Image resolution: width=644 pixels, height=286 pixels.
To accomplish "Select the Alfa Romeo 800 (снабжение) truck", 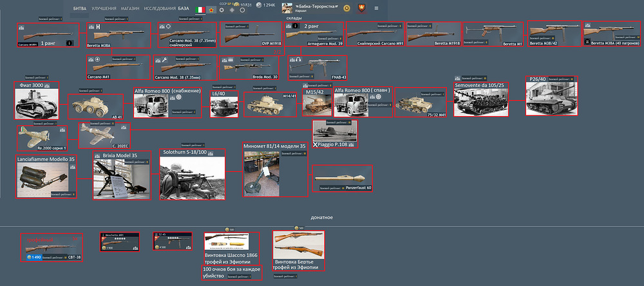I will pos(167,102).
